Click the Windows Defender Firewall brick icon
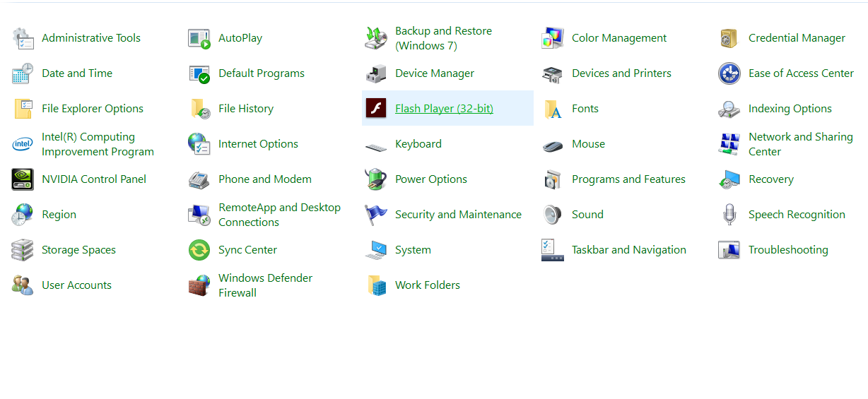868x399 pixels. click(x=199, y=285)
